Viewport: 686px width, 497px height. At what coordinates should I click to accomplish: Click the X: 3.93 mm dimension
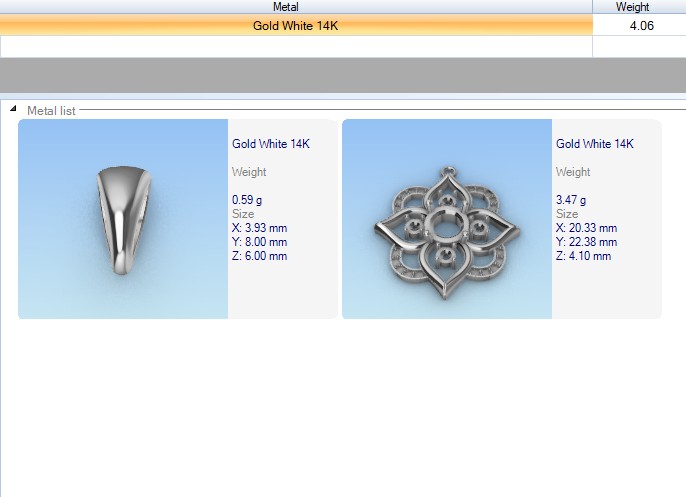click(259, 228)
